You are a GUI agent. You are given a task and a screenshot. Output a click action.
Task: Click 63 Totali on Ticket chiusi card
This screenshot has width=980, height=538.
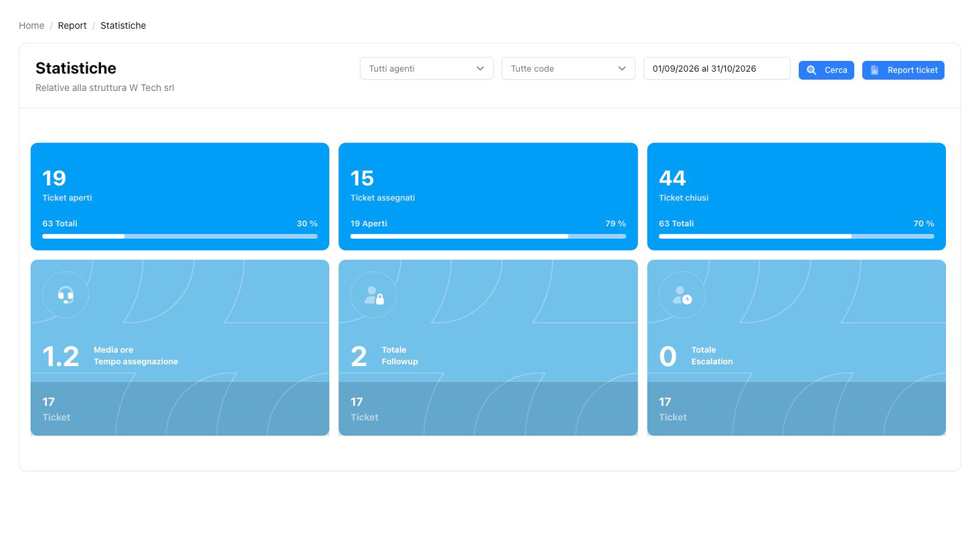676,223
